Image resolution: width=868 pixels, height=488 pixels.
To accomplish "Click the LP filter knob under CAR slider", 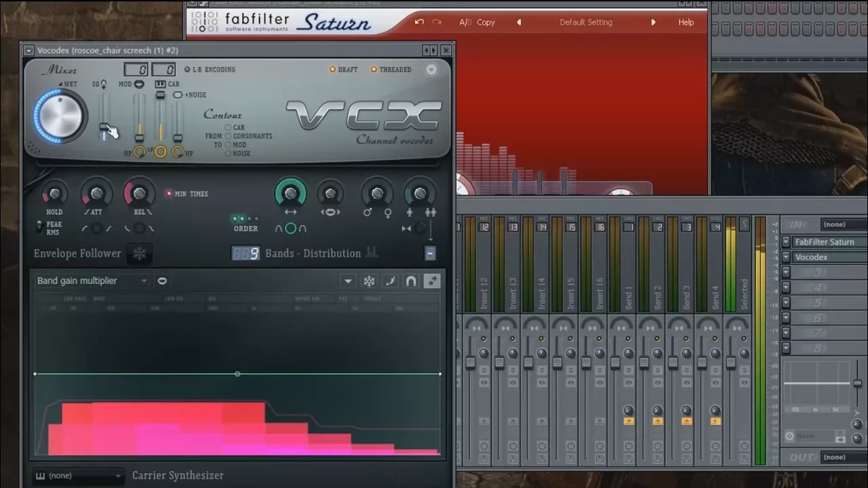I will 160,152.
